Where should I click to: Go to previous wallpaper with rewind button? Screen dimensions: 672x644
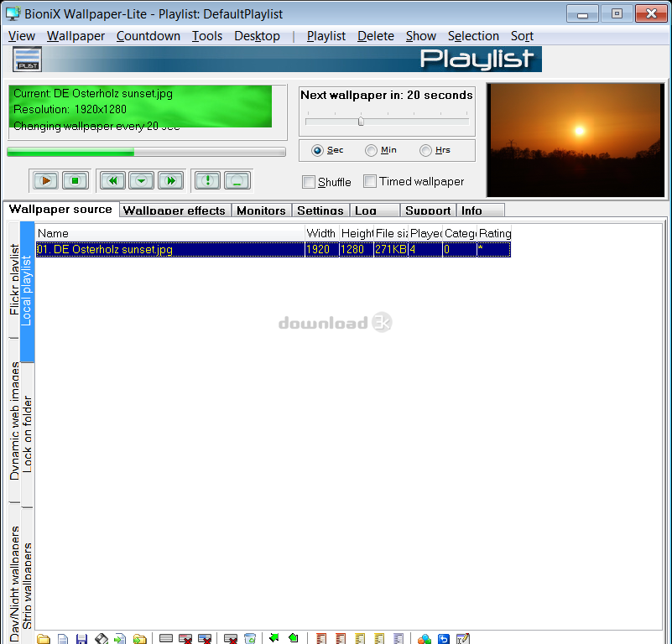click(112, 180)
